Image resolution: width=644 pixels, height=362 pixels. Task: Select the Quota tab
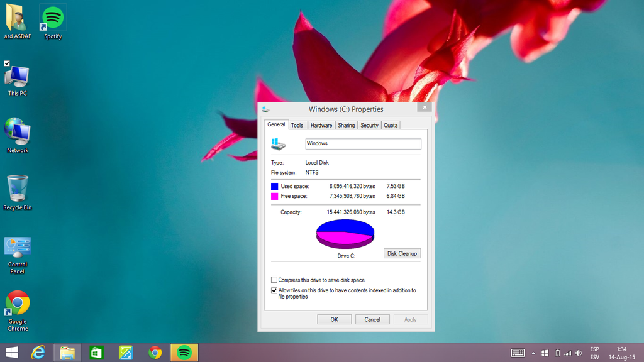(x=391, y=125)
